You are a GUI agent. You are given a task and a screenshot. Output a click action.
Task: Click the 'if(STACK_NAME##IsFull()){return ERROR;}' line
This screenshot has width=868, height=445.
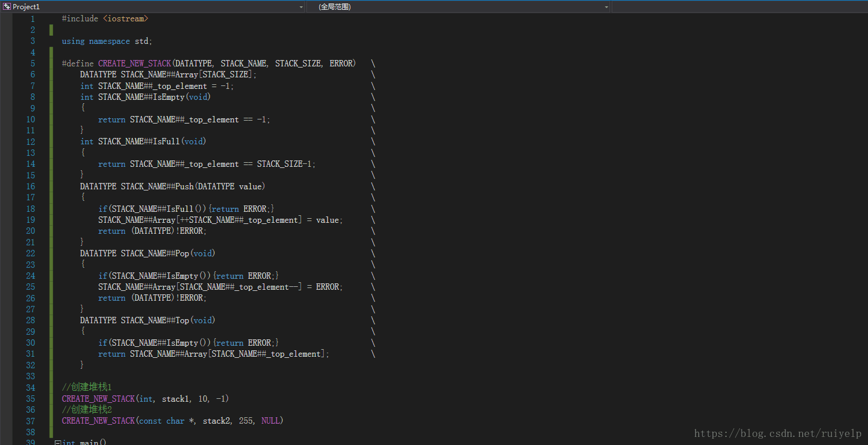click(186, 208)
